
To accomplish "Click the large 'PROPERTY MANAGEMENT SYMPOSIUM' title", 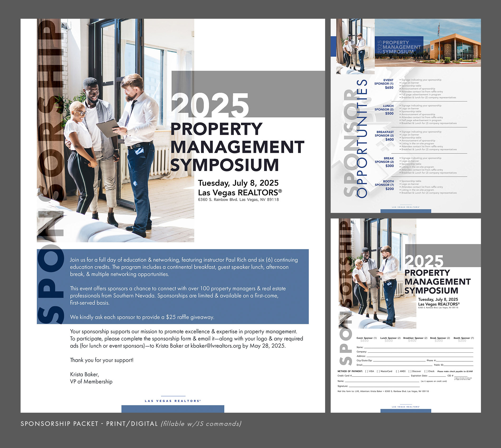I will point(237,147).
